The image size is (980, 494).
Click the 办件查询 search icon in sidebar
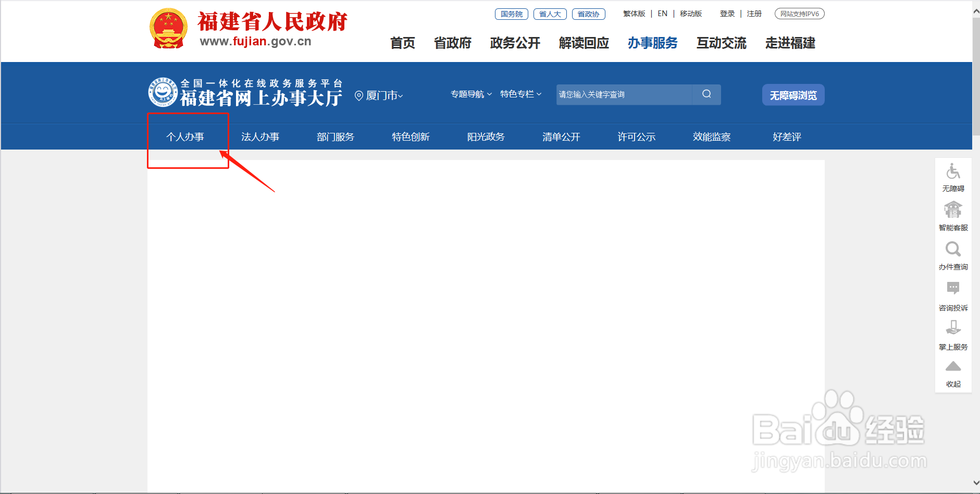point(953,250)
